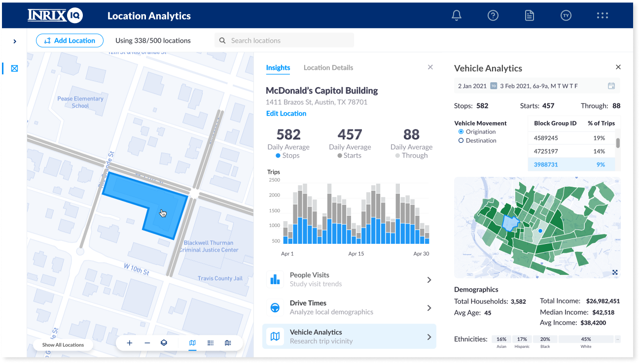Click Blackwell Thurman Criminal Justice Center label
The image size is (640, 364).
tap(209, 246)
